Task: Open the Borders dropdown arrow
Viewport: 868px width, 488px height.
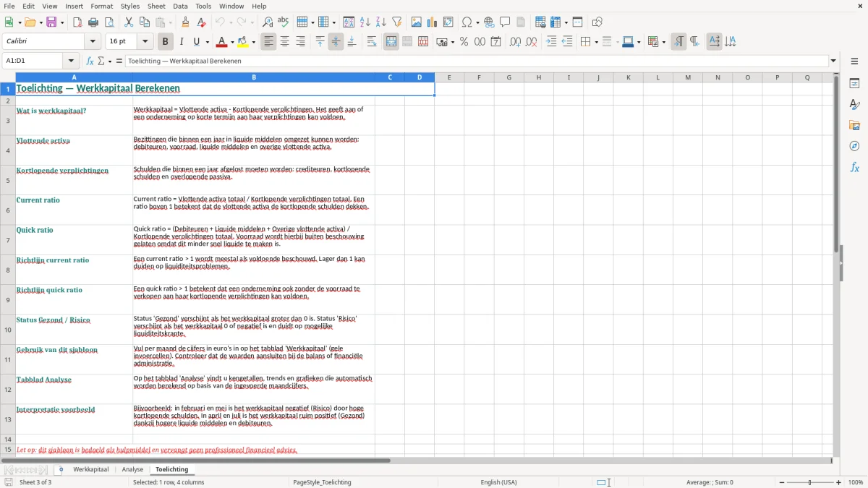Action: pyautogui.click(x=596, y=42)
